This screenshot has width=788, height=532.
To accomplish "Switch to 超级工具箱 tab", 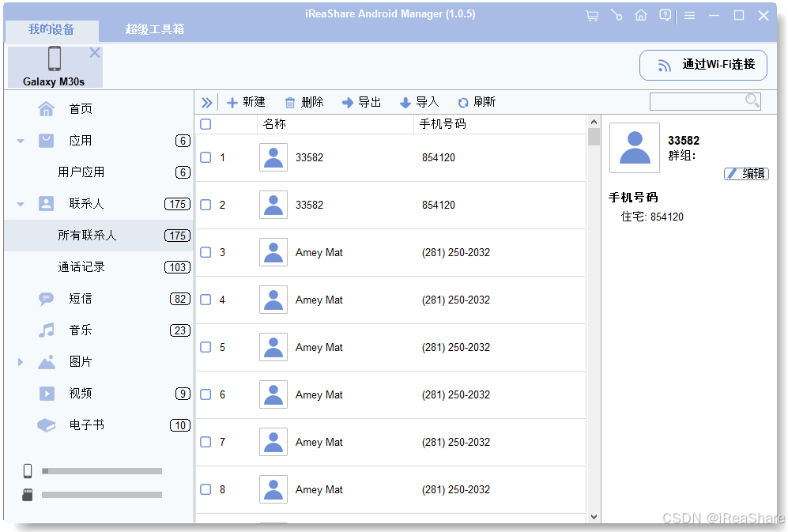I will coord(155,30).
